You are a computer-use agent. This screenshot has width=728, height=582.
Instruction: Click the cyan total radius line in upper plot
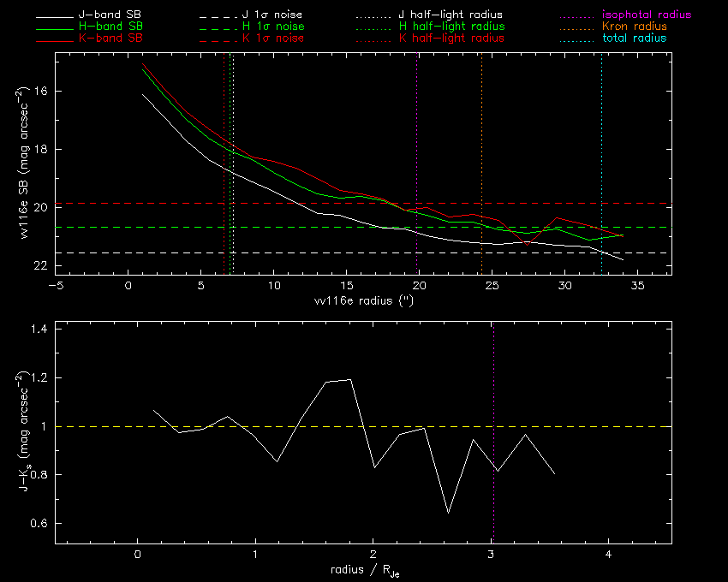(x=601, y=128)
